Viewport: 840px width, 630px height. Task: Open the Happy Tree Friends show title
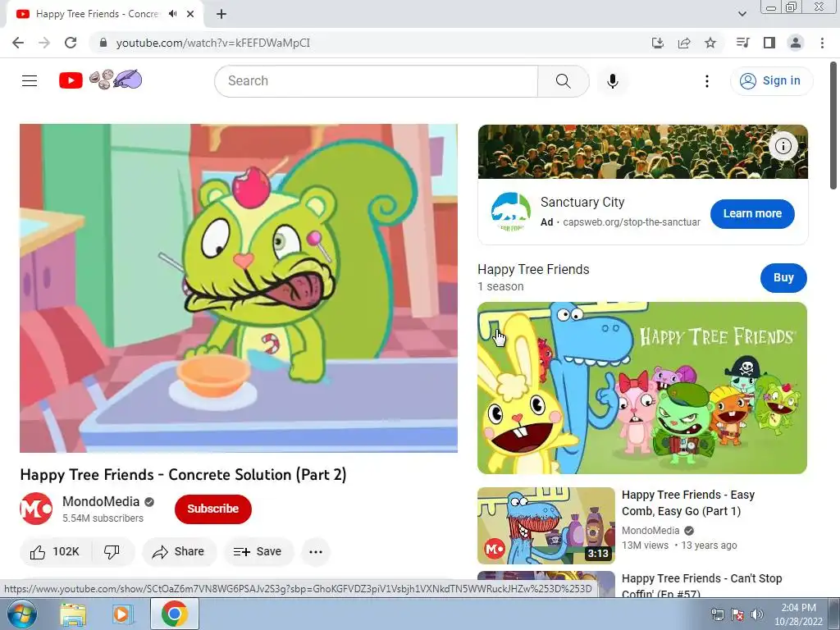point(533,269)
